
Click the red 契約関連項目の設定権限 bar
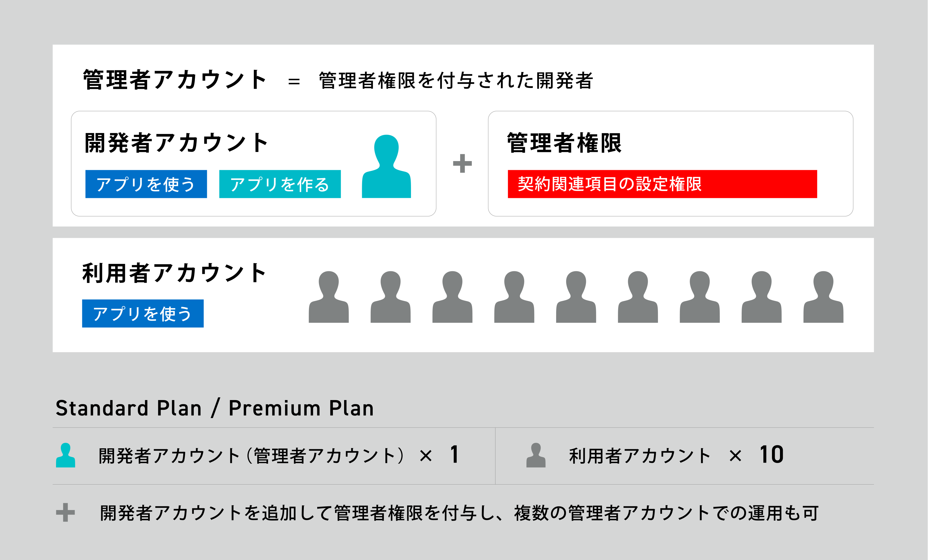coord(662,184)
